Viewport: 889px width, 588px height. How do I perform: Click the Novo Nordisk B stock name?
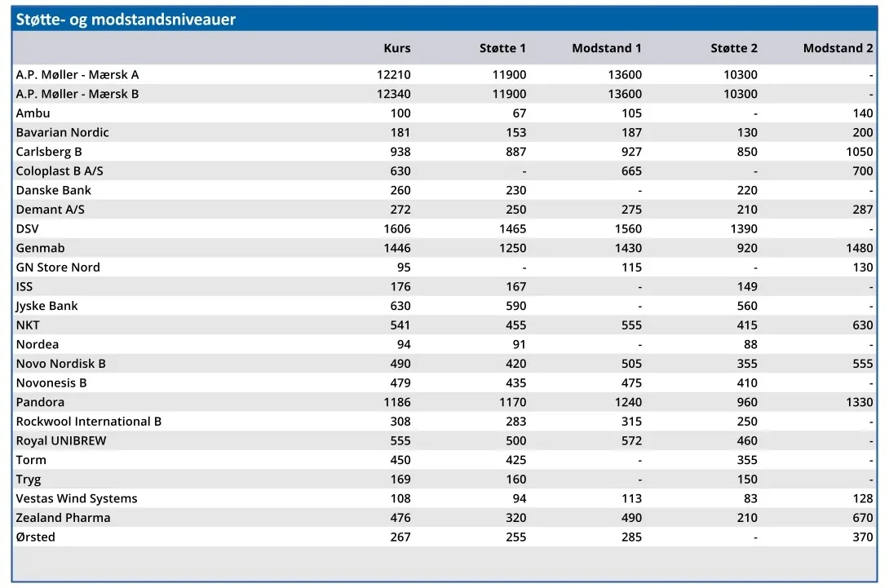point(60,364)
